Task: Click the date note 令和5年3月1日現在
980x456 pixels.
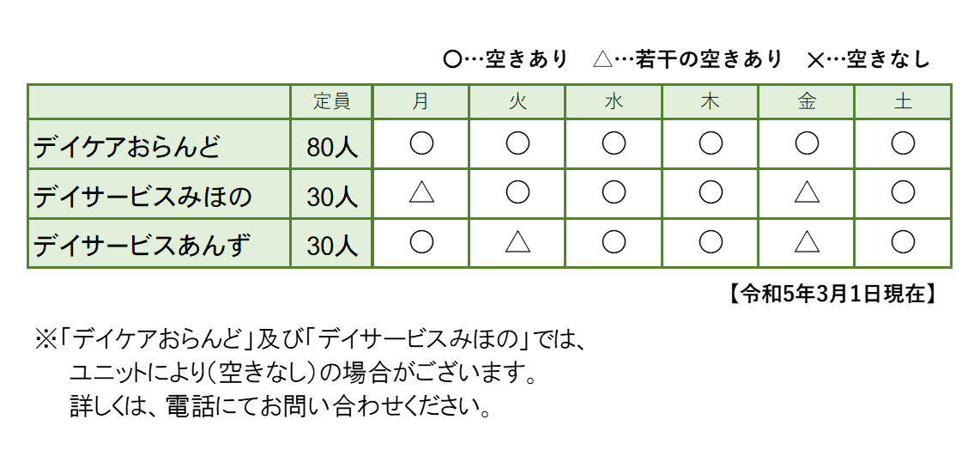Action: click(x=832, y=293)
